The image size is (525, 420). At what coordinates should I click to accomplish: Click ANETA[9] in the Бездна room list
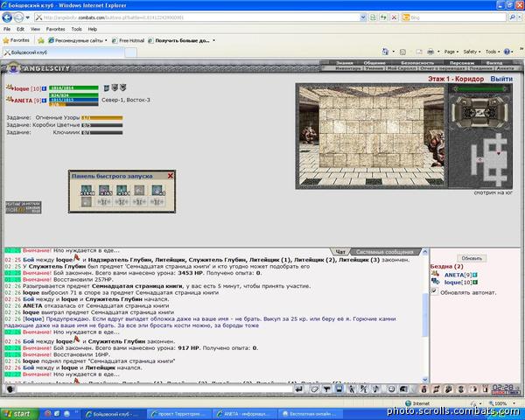pyautogui.click(x=458, y=275)
